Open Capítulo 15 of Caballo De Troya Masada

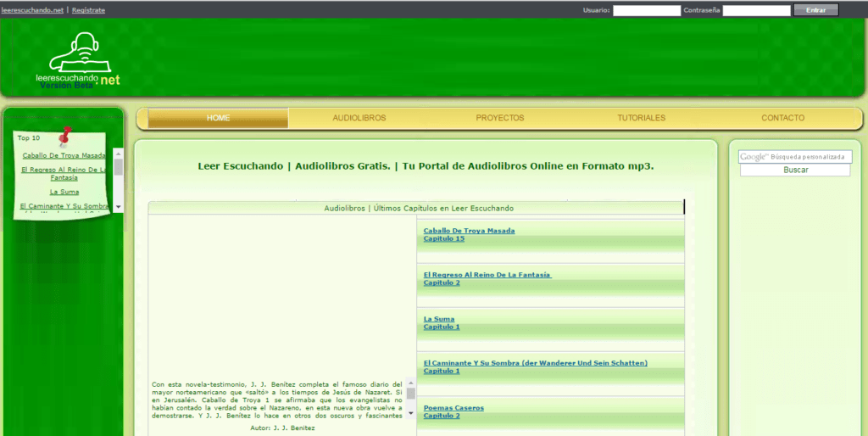pos(444,238)
